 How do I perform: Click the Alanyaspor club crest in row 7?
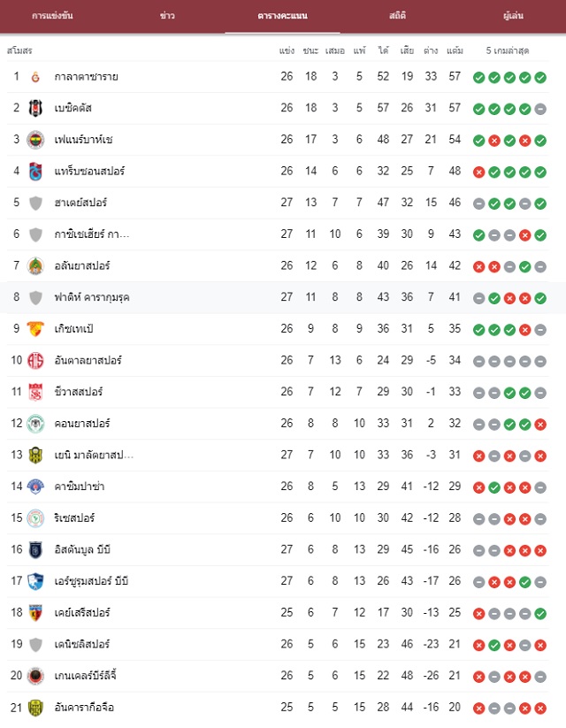pos(35,266)
